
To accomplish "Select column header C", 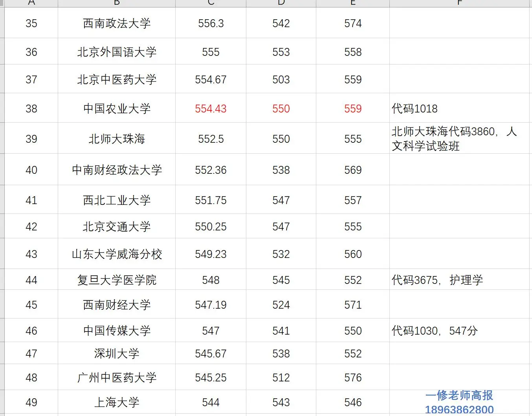I will (x=211, y=3).
